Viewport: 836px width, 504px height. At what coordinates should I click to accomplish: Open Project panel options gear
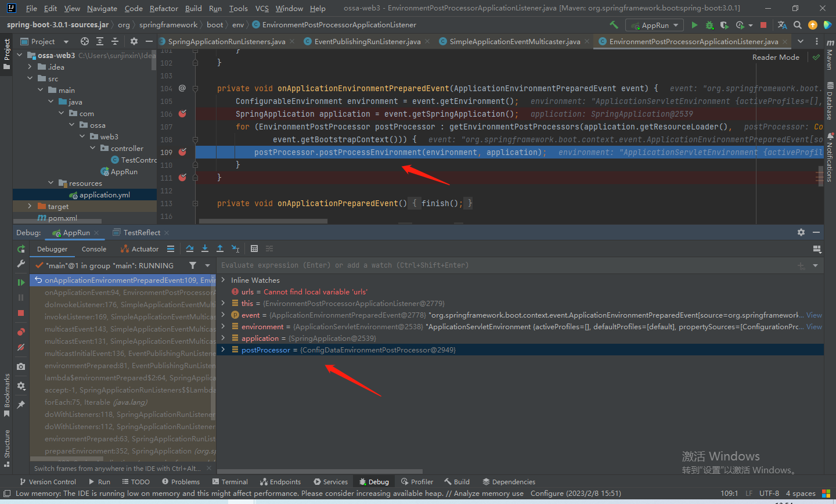coord(134,41)
